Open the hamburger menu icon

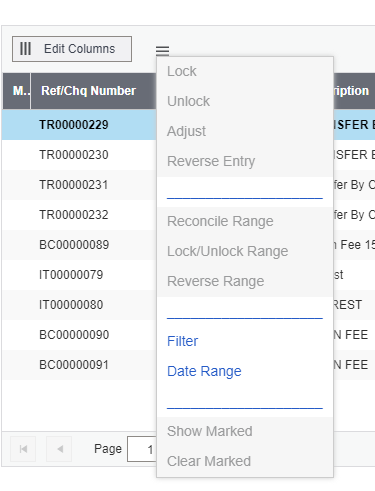[162, 50]
